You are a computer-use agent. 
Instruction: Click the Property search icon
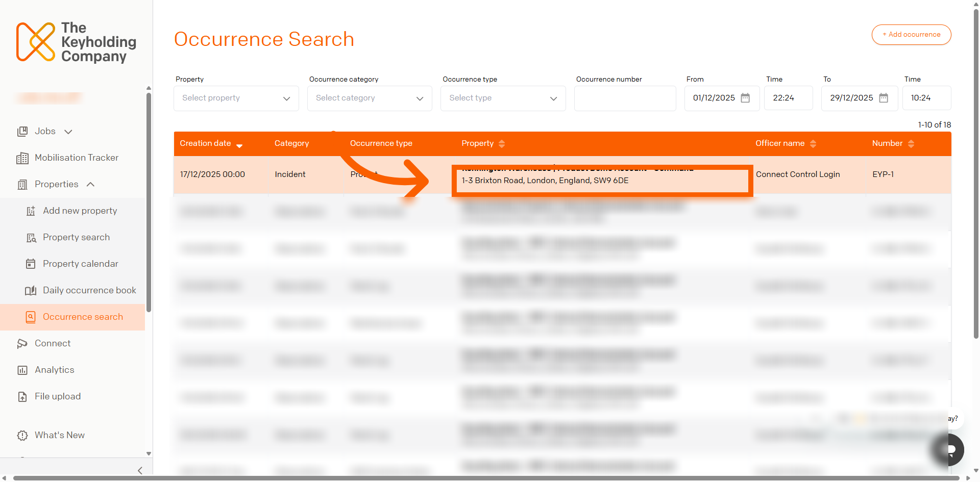coord(31,238)
